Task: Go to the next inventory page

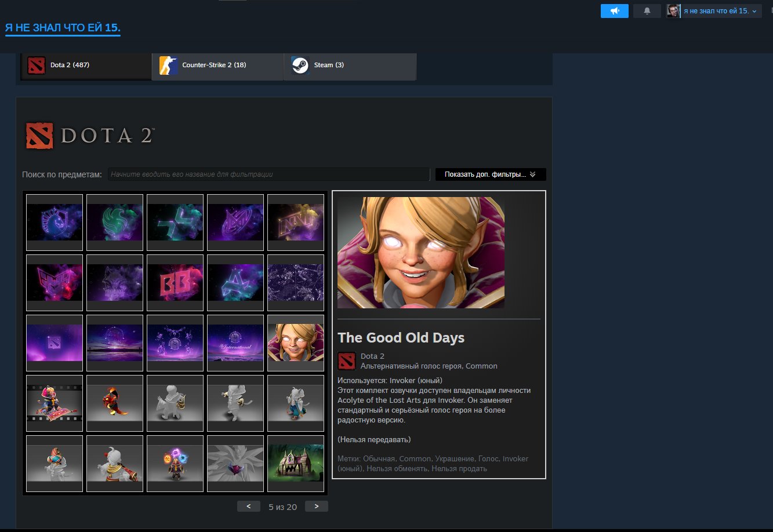Action: (x=317, y=507)
